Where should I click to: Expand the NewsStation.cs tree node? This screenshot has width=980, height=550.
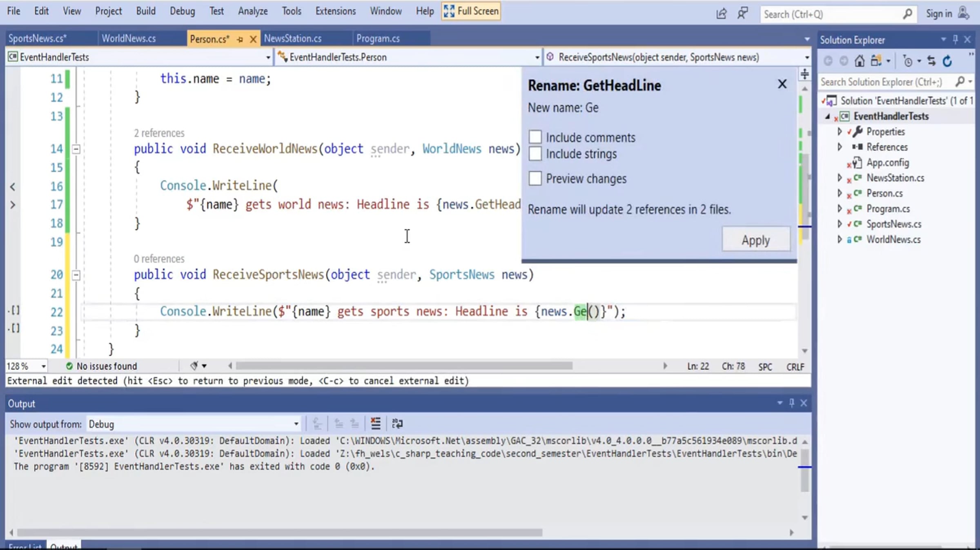pyautogui.click(x=840, y=178)
